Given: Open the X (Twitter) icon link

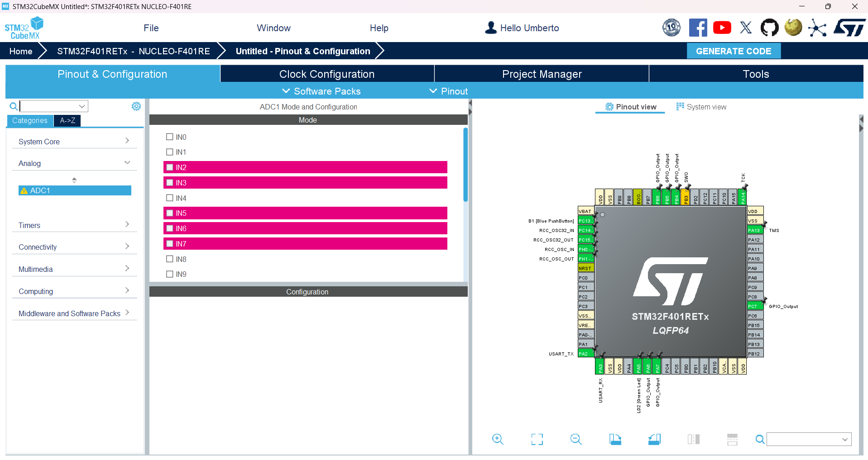Looking at the screenshot, I should 746,28.
